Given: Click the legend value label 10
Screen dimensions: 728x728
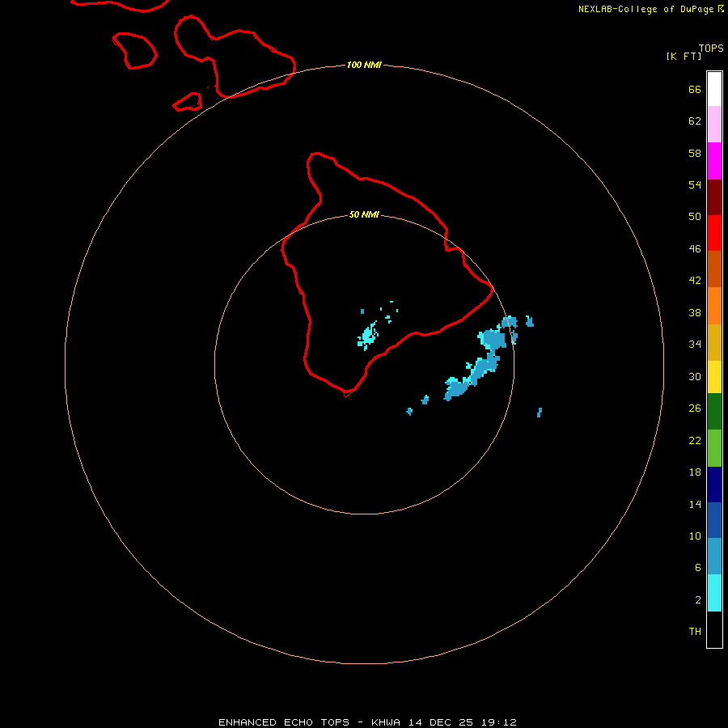Looking at the screenshot, I should [695, 535].
